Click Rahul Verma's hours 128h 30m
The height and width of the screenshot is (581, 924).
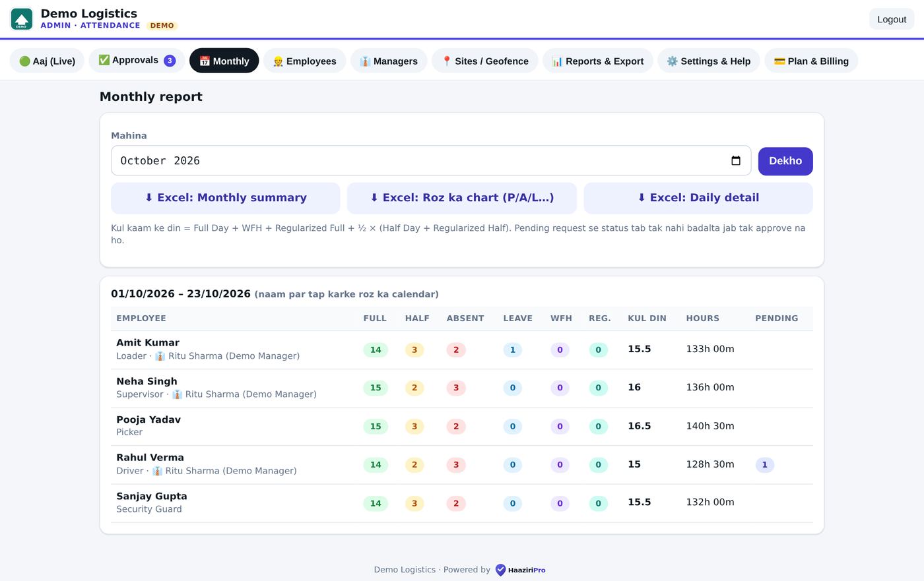click(x=710, y=464)
